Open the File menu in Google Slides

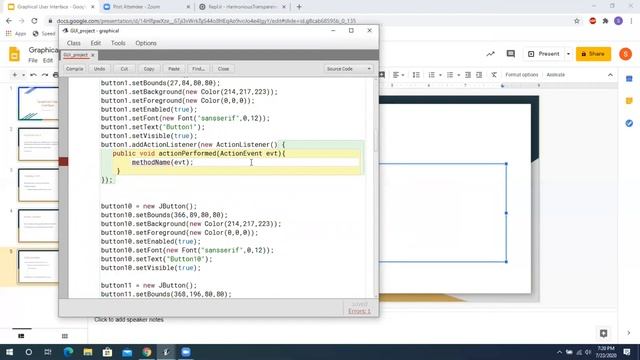pyautogui.click(x=33, y=60)
